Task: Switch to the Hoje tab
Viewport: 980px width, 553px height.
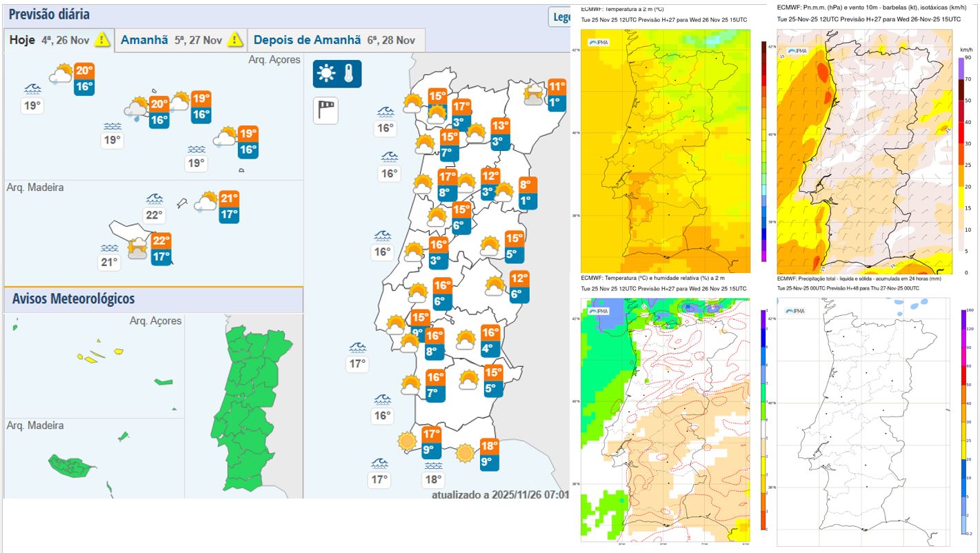Action: [59, 40]
